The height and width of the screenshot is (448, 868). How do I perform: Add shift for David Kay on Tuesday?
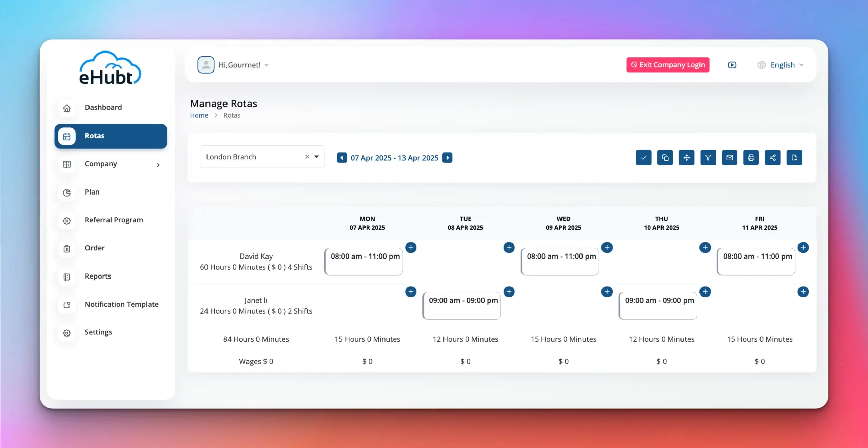pyautogui.click(x=509, y=247)
